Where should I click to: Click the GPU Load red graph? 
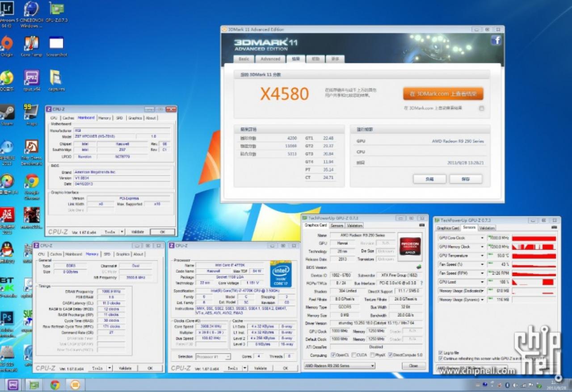(534, 282)
